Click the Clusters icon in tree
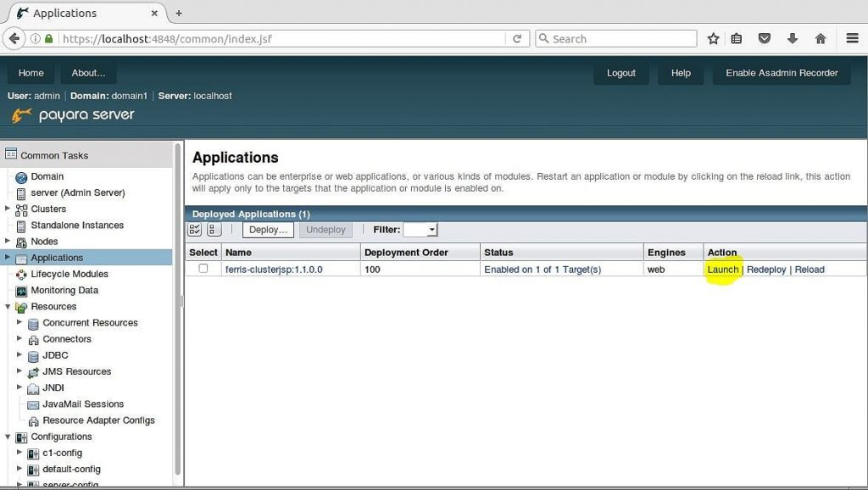 (21, 210)
